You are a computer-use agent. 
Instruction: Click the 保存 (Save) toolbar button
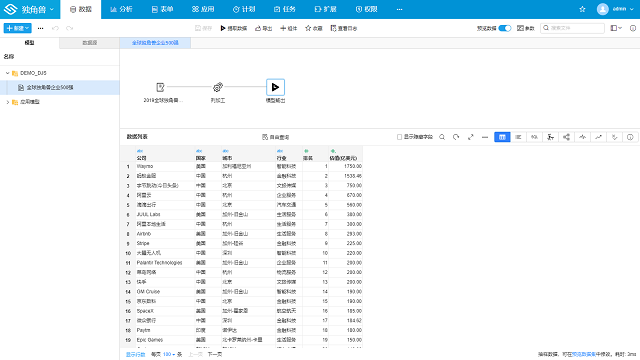[204, 28]
